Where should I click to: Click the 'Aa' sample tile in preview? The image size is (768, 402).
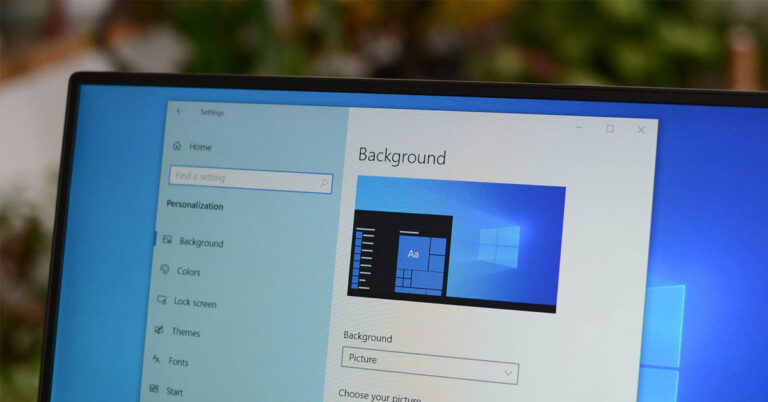pyautogui.click(x=412, y=254)
